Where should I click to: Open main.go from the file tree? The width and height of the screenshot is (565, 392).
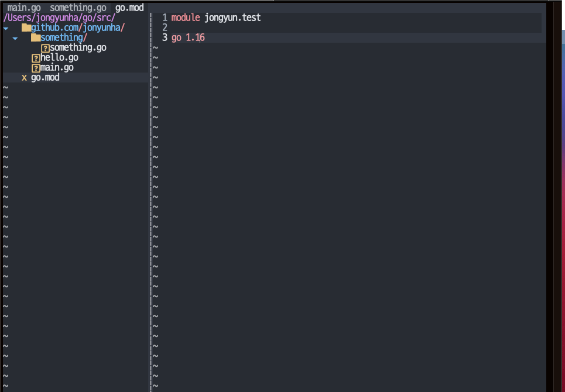[57, 68]
